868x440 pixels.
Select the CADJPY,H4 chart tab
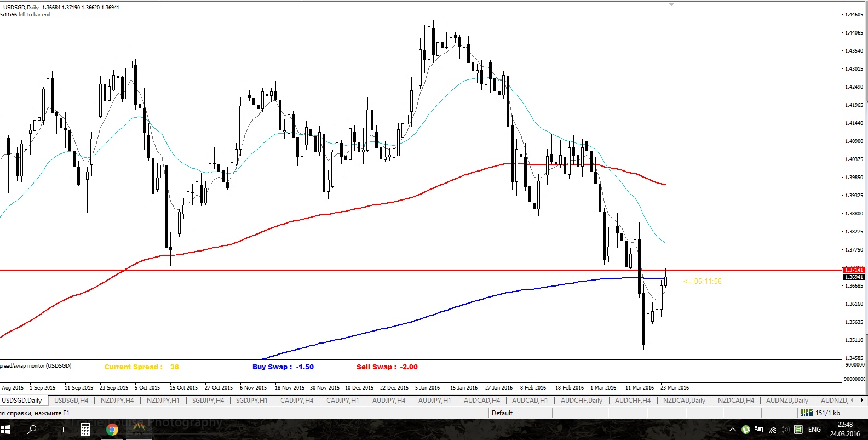tap(297, 401)
